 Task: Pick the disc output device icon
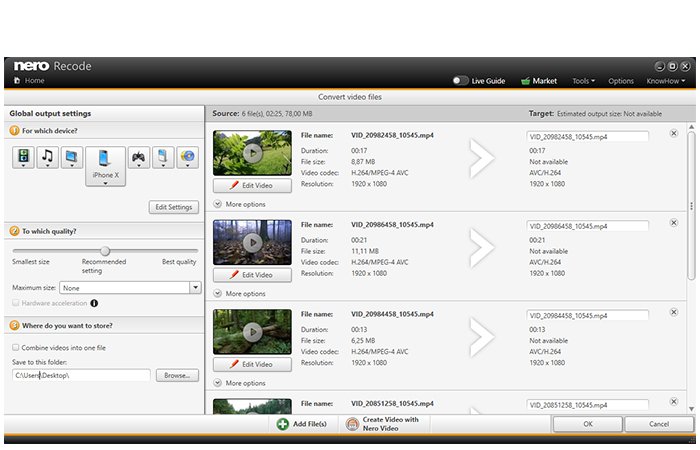[x=188, y=157]
